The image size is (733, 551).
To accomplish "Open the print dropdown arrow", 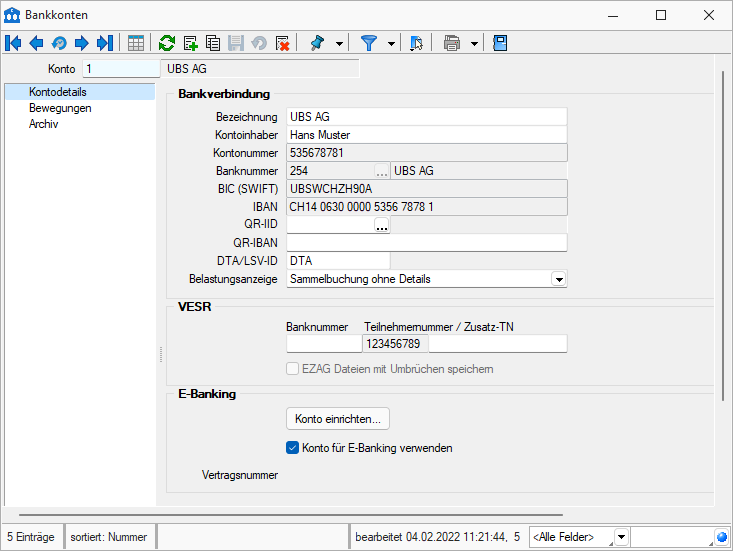I will 474,44.
